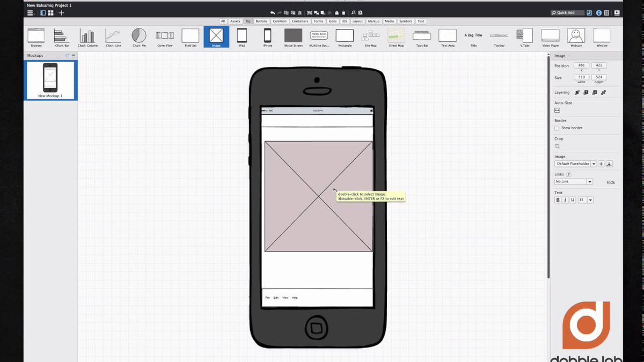644x362 pixels.
Task: Click the Size height value field
Action: pyautogui.click(x=599, y=77)
